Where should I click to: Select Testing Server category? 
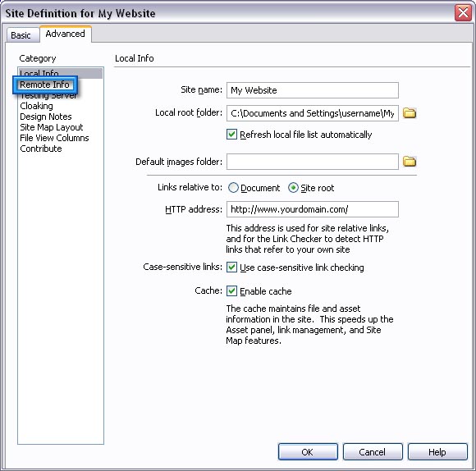coord(48,95)
